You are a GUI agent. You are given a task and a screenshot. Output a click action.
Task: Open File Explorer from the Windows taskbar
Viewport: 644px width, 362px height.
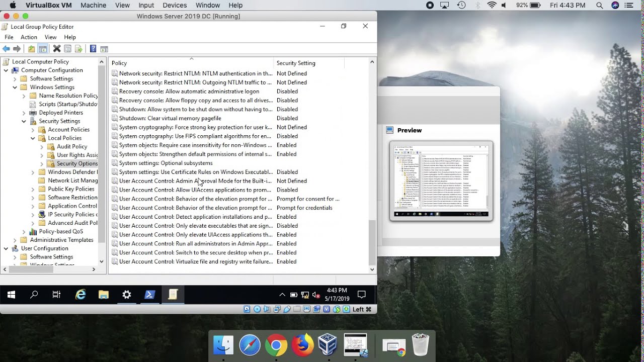104,295
